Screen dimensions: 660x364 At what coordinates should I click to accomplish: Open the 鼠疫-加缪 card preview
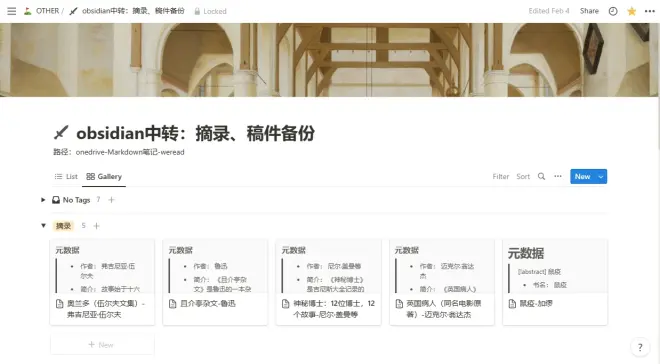(x=555, y=266)
